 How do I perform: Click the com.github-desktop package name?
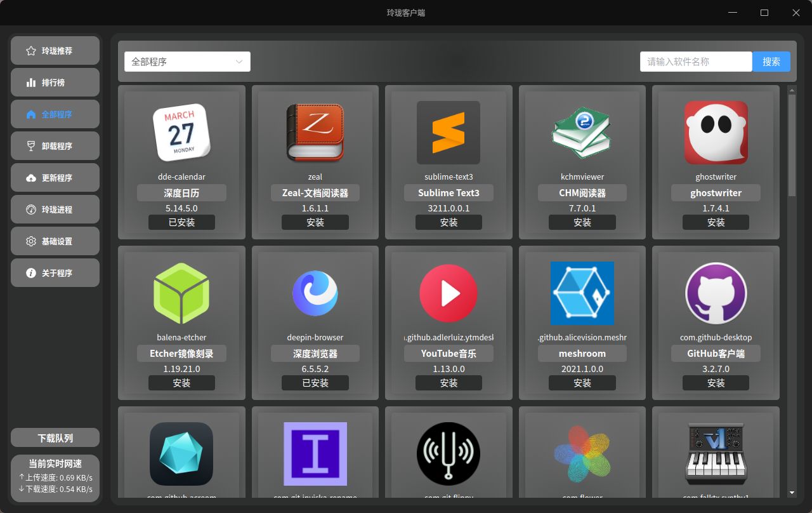(x=716, y=338)
